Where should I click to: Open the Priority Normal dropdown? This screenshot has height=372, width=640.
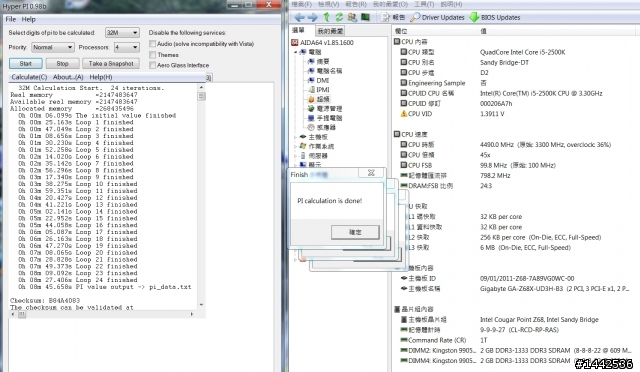(53, 47)
